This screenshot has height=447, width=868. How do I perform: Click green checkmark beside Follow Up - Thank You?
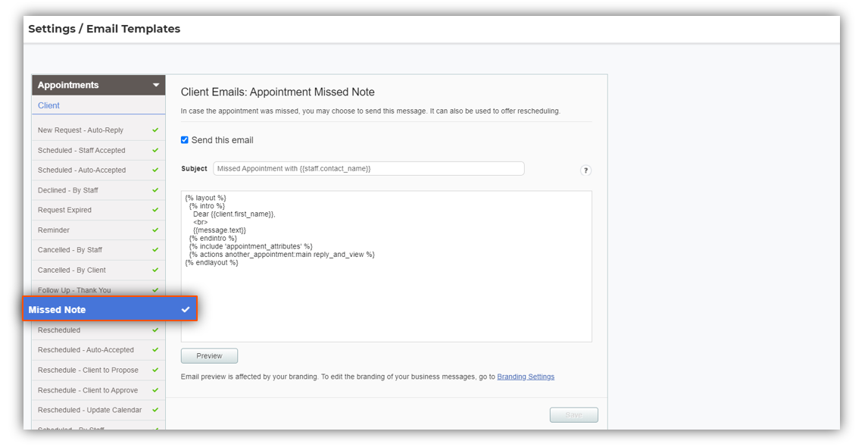pyautogui.click(x=155, y=289)
